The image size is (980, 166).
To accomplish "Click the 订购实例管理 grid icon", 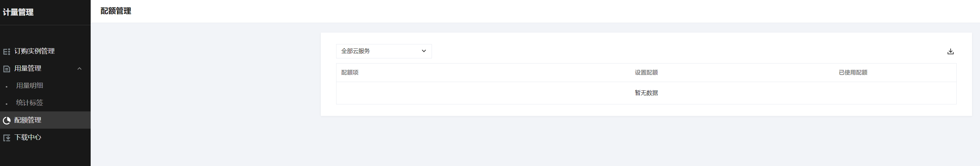I will click(6, 51).
